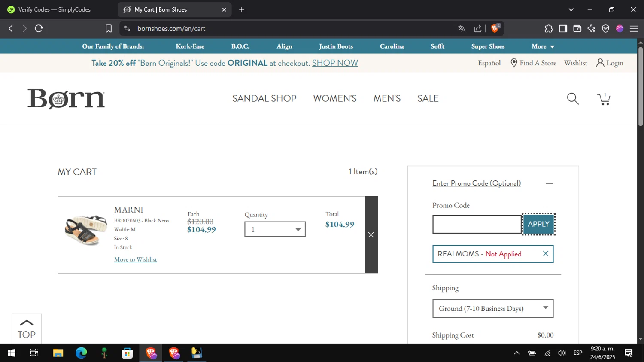The width and height of the screenshot is (644, 362).
Task: Click the address bar URL
Action: (x=171, y=28)
